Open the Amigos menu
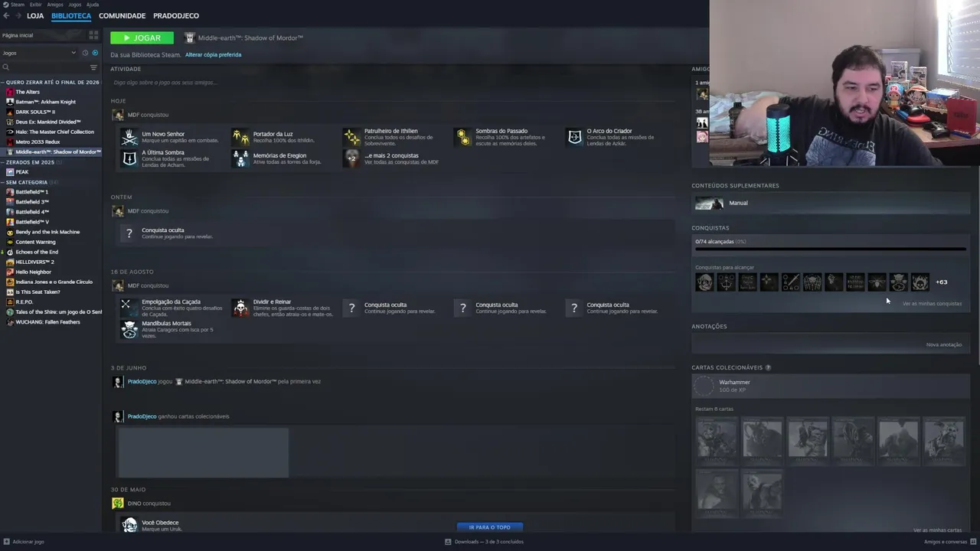This screenshot has width=980, height=551. point(55,5)
